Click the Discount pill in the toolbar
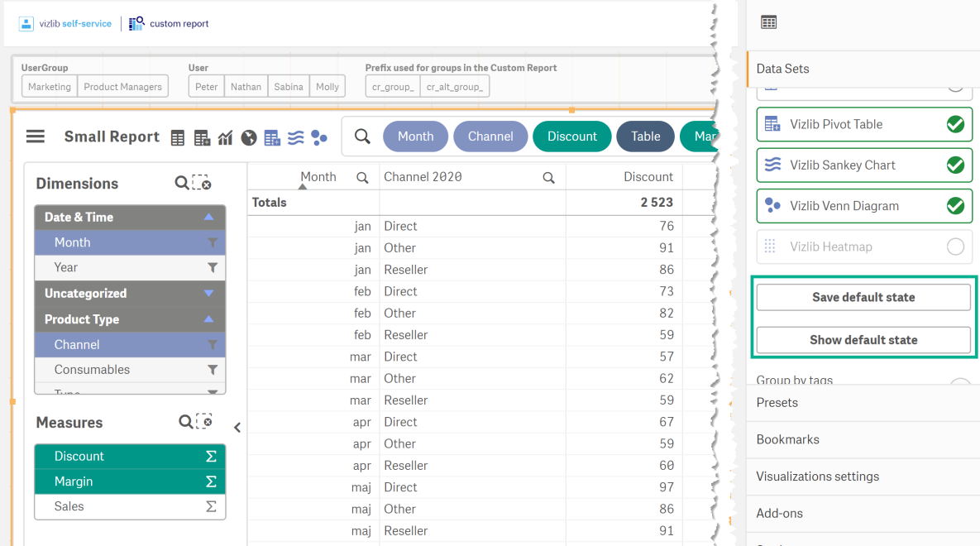 click(x=572, y=136)
